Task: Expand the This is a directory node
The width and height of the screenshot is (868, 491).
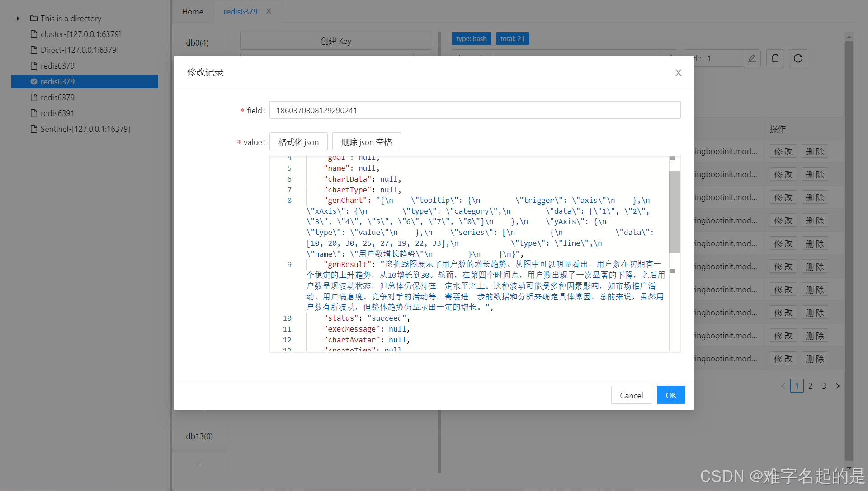Action: pos(18,19)
